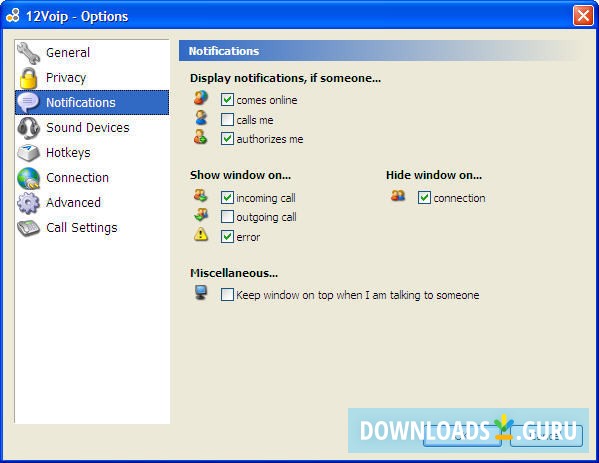Click the icon beside 'incoming call'

click(x=201, y=196)
